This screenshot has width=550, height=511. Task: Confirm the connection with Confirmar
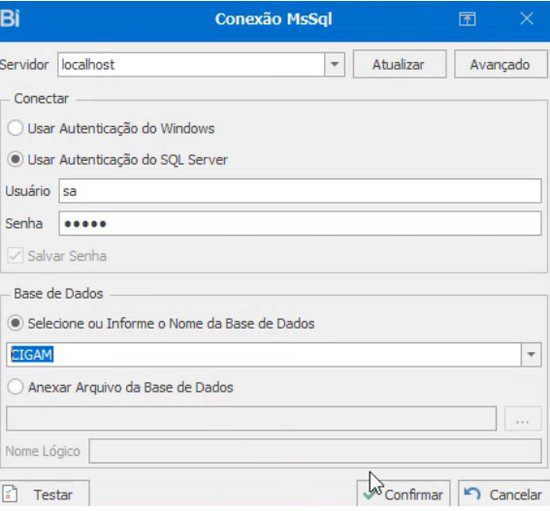403,494
